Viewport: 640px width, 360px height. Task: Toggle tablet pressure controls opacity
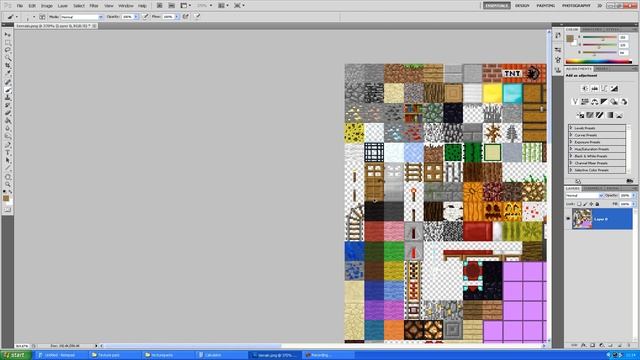click(x=145, y=17)
